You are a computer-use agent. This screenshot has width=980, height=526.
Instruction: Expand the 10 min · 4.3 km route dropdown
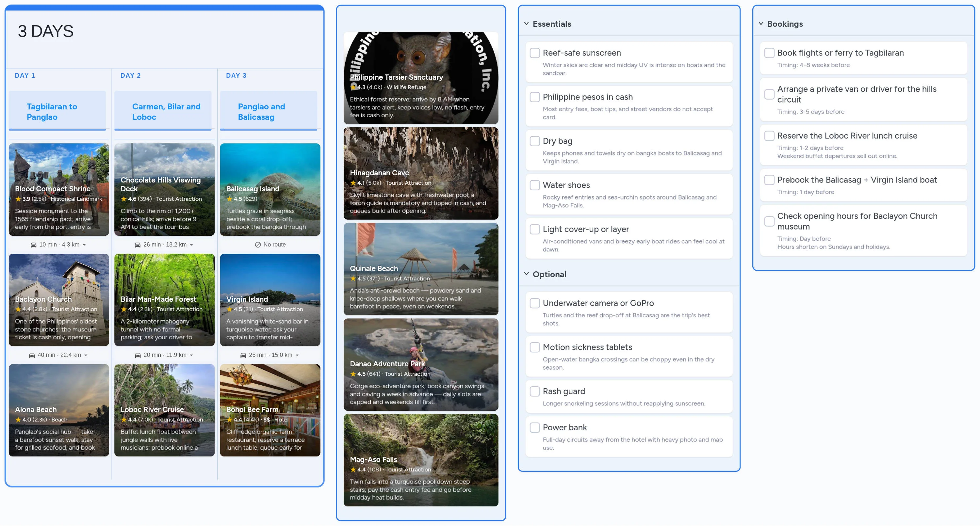tap(84, 245)
